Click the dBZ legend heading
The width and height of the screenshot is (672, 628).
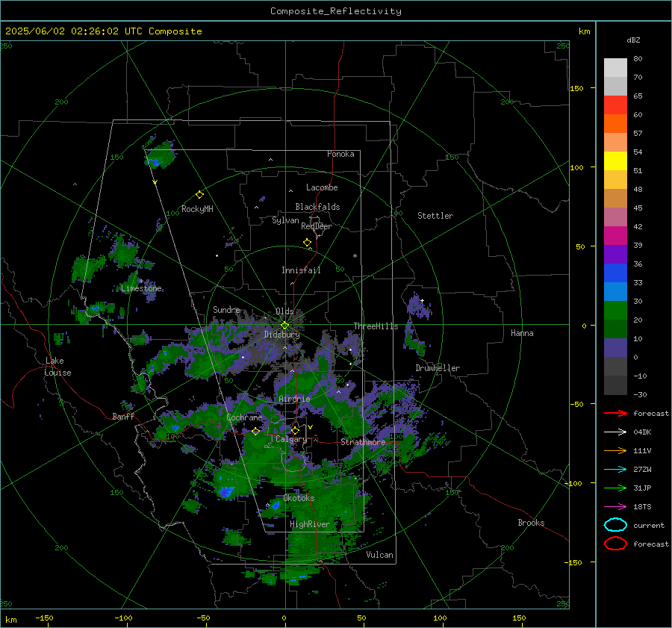click(633, 40)
